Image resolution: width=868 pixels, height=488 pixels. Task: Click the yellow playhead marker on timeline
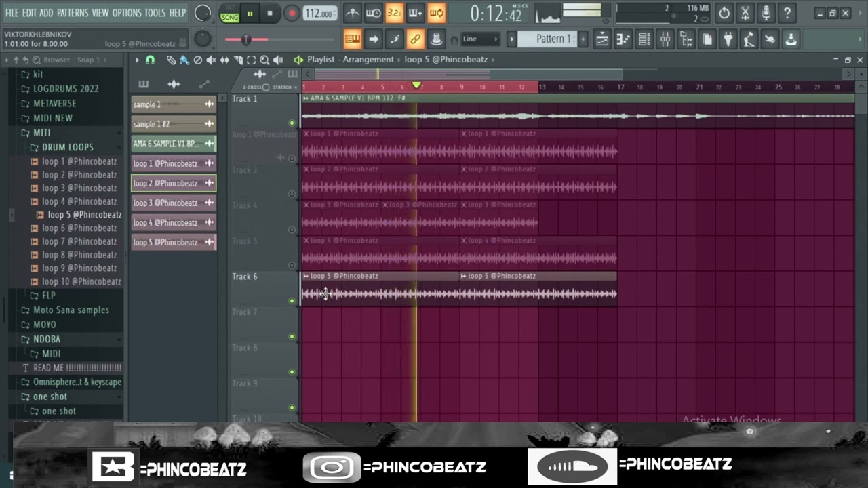(x=416, y=86)
